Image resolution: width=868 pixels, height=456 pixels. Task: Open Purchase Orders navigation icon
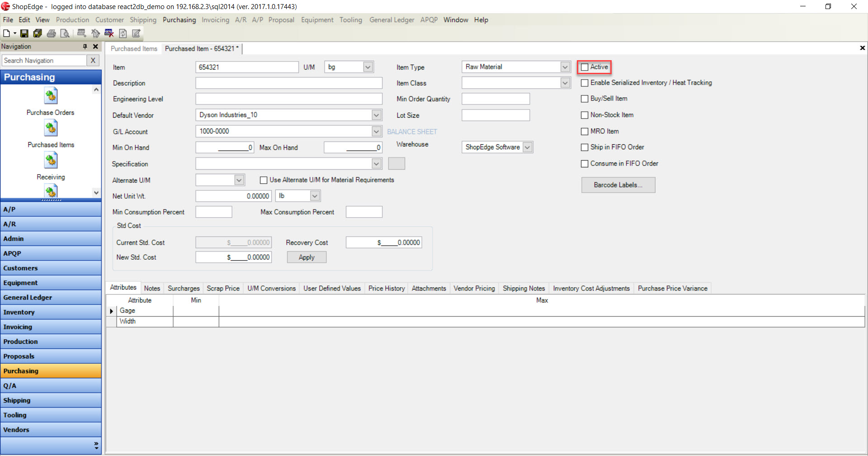tap(51, 96)
